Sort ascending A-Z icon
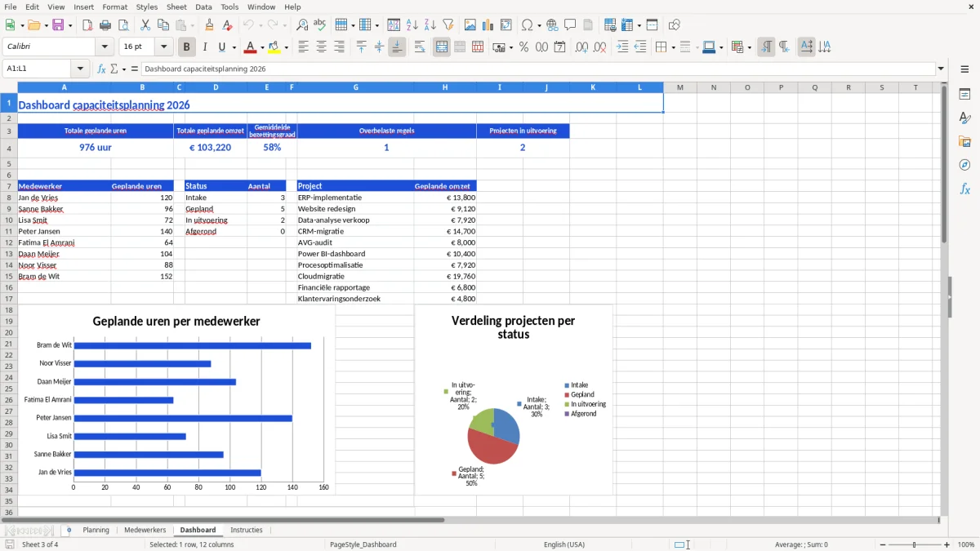This screenshot has width=980, height=551. tap(412, 25)
